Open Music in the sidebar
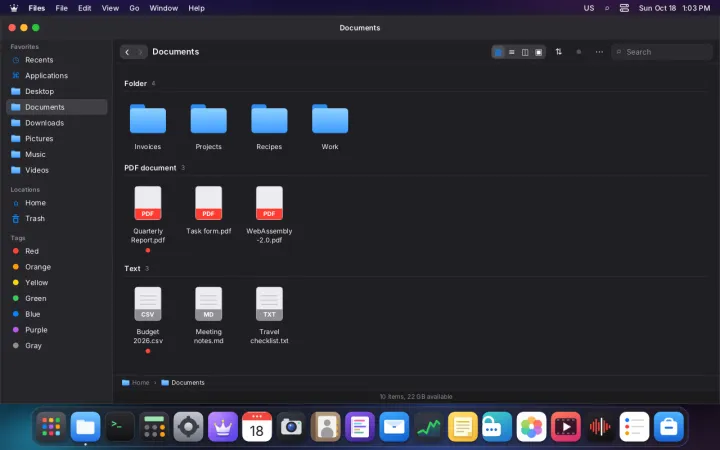Viewport: 720px width, 450px height. (56, 154)
